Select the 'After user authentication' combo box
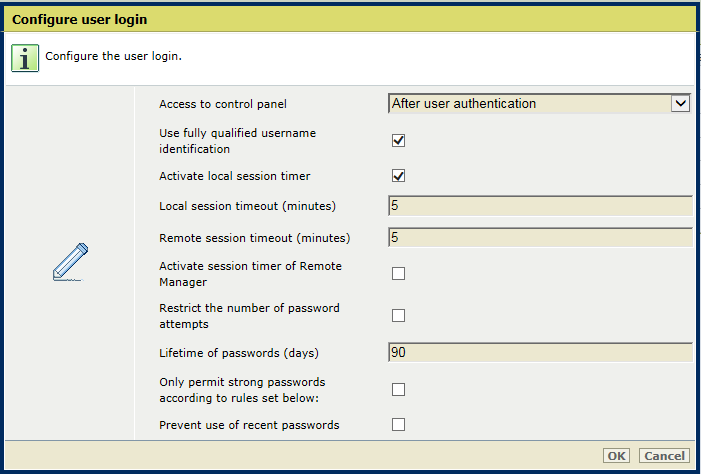 [540, 104]
